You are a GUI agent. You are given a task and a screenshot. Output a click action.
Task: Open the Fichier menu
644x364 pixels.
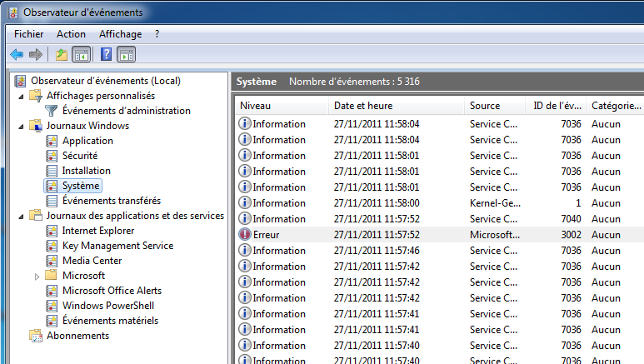pyautogui.click(x=28, y=34)
